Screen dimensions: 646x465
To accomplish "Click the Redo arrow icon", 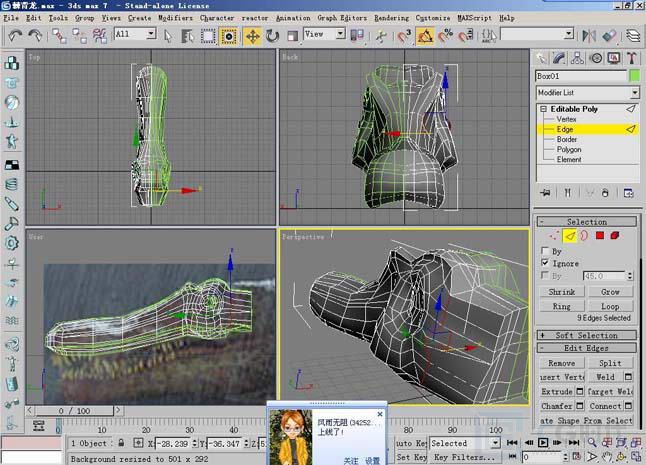I will click(x=35, y=36).
